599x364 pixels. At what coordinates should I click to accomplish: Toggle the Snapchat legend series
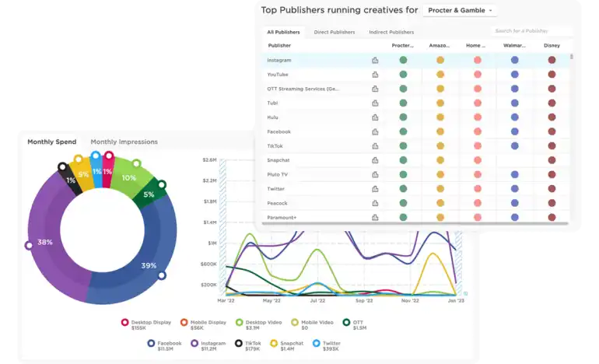click(287, 345)
